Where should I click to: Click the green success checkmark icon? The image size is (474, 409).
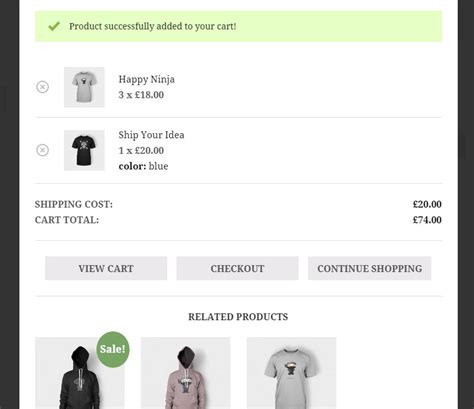click(x=54, y=26)
